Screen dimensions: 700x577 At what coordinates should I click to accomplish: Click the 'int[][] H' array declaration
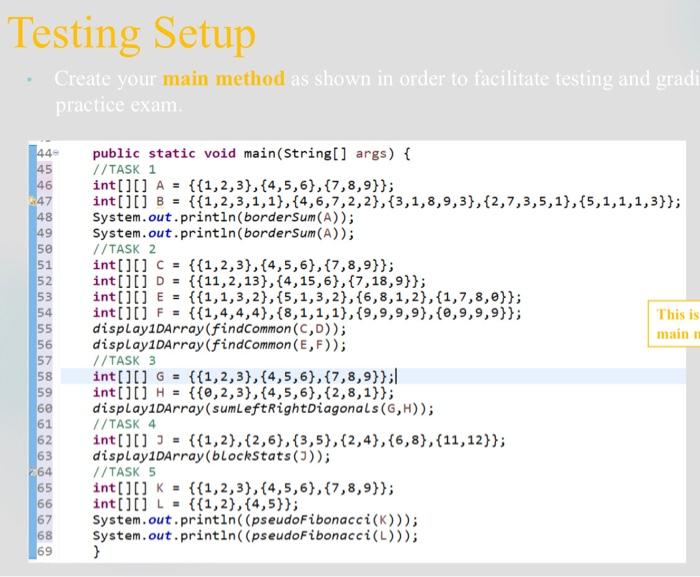coord(243,393)
